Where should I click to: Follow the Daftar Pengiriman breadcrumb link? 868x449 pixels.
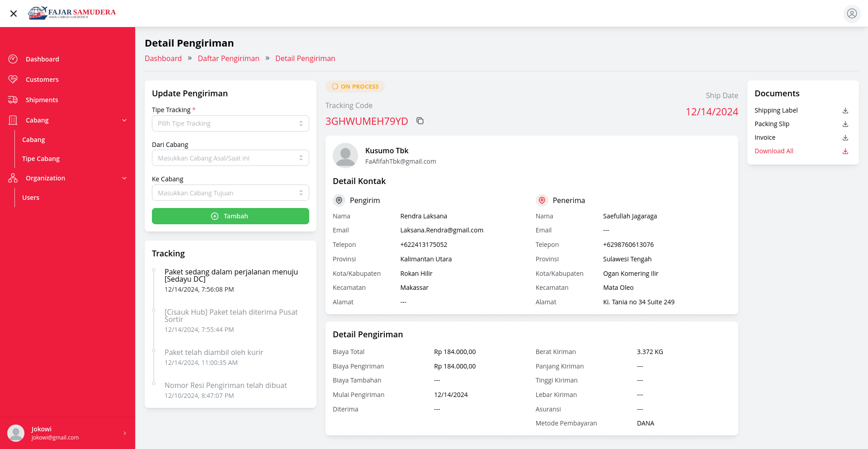point(228,58)
